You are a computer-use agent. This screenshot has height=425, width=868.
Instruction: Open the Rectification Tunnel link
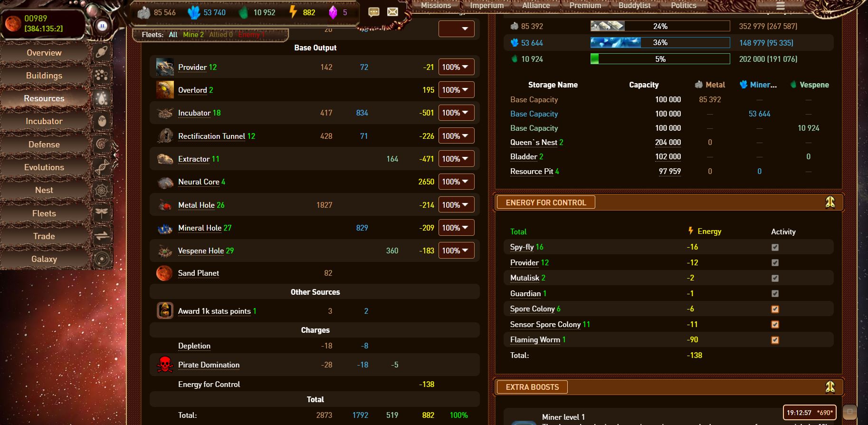click(211, 136)
